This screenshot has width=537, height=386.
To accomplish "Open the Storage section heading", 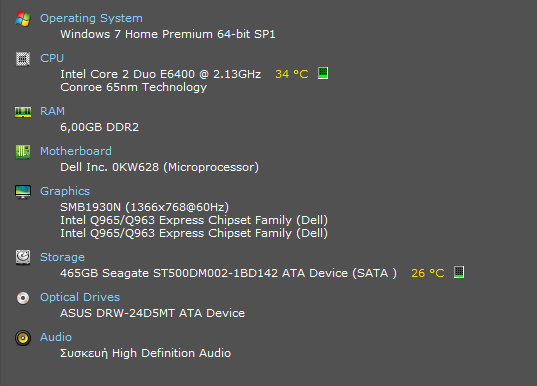I will [x=62, y=257].
